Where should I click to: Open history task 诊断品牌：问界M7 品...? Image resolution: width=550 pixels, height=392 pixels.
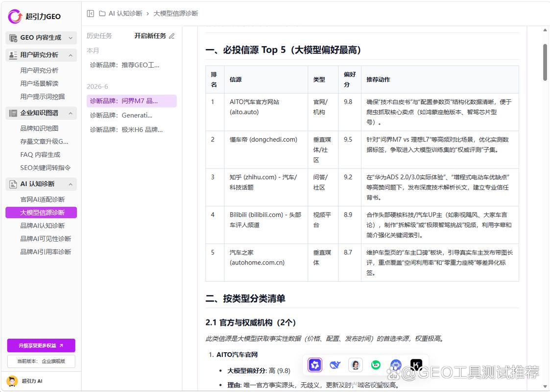point(132,101)
